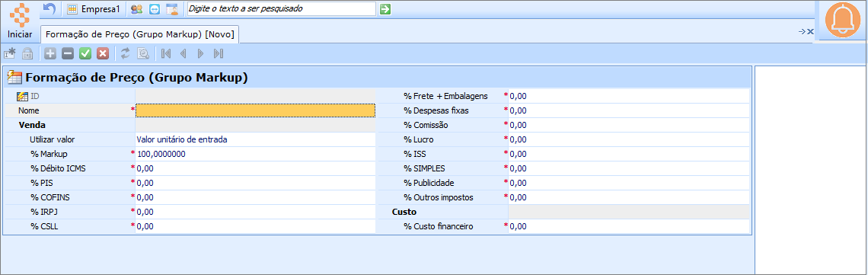This screenshot has width=868, height=275.
Task: Remove record with the minus icon
Action: pos(68,53)
